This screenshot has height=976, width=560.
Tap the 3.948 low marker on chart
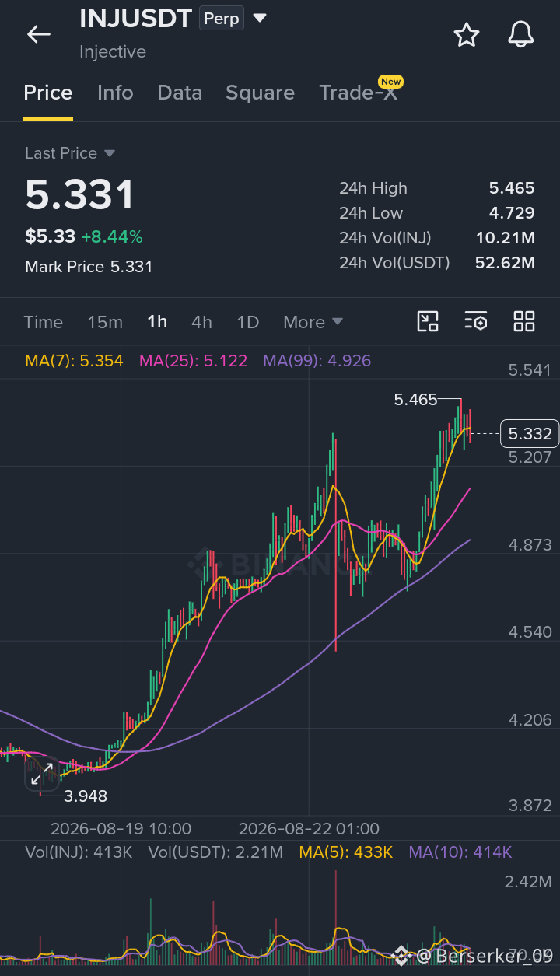pyautogui.click(x=86, y=796)
